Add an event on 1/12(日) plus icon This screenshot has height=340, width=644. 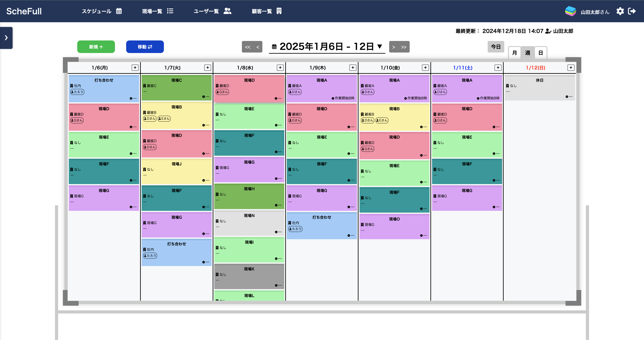click(571, 67)
